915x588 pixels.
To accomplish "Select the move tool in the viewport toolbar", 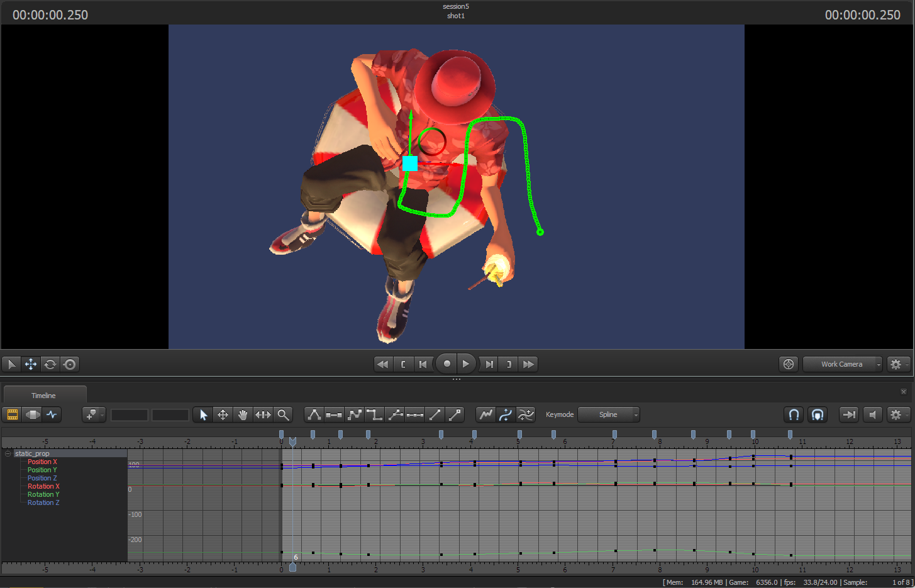I will (x=30, y=364).
